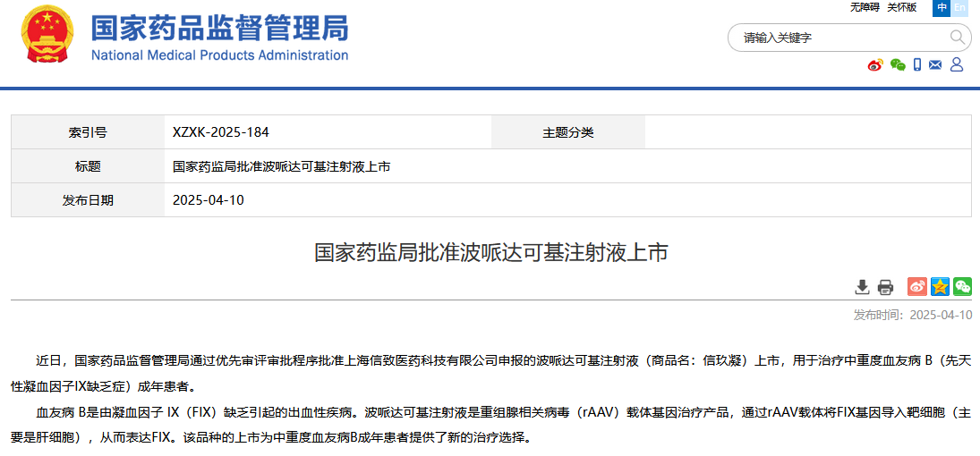Download the article via download icon

point(862,287)
